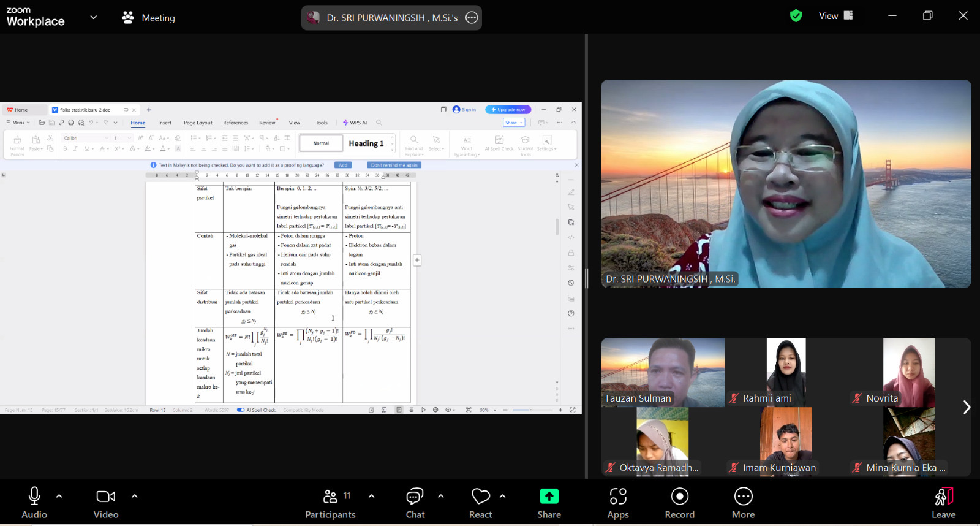980x526 pixels.
Task: Start recording with Record button
Action: tap(679, 502)
